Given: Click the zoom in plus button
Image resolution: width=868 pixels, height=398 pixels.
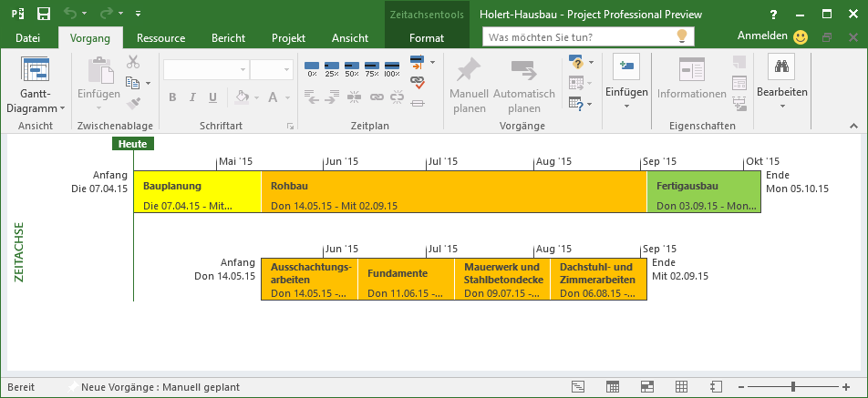Looking at the screenshot, I should pyautogui.click(x=846, y=387).
